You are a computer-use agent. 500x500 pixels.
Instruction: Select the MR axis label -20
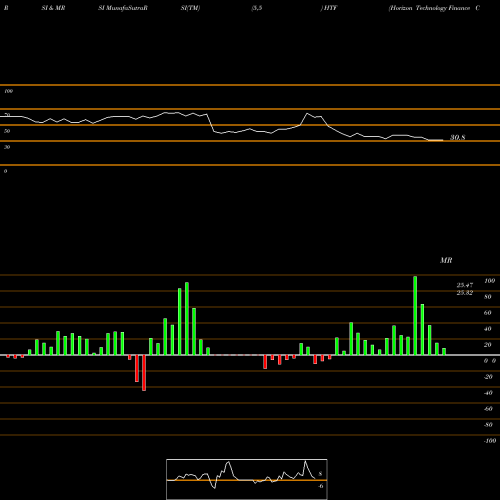(488, 377)
